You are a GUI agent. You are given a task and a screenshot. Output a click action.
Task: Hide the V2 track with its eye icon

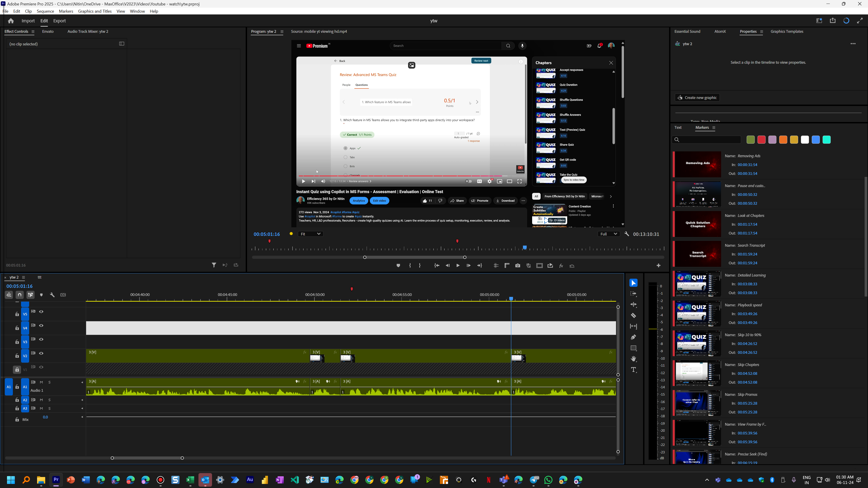coord(41,353)
